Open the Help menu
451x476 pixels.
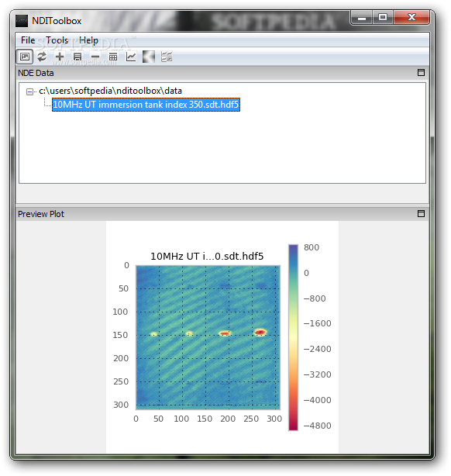88,40
